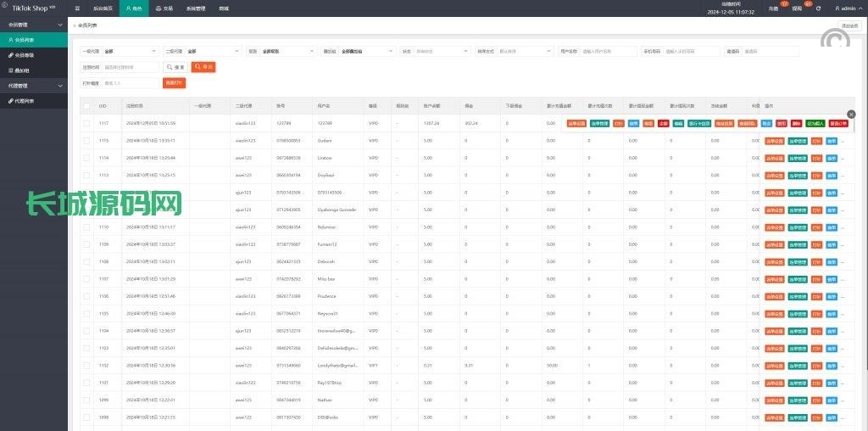Image resolution: width=868 pixels, height=431 pixels.
Task: Open the 一级代理 dropdown filter
Action: point(129,51)
